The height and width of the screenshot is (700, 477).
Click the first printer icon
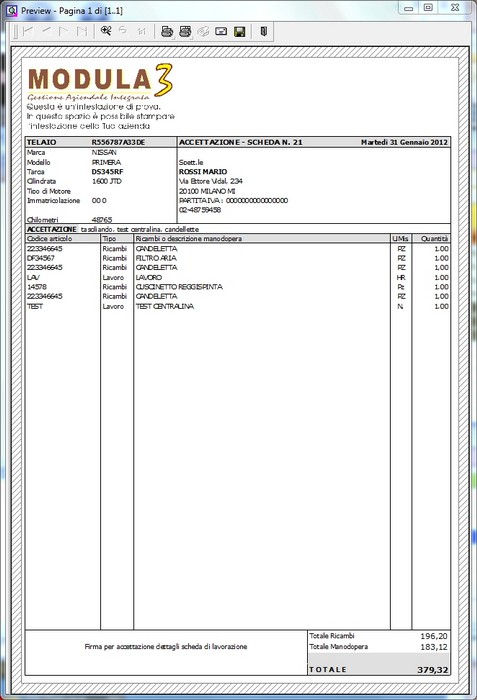click(167, 32)
